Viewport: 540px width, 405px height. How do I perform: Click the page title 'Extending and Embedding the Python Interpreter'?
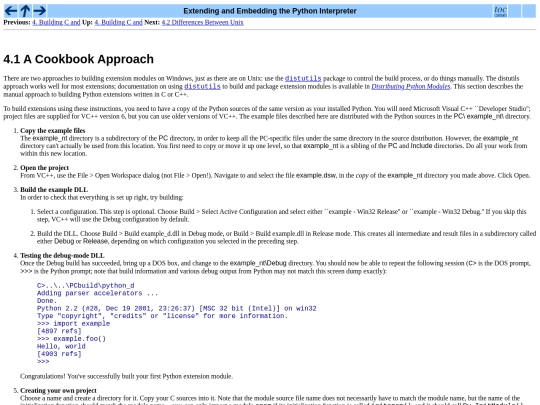270,11
